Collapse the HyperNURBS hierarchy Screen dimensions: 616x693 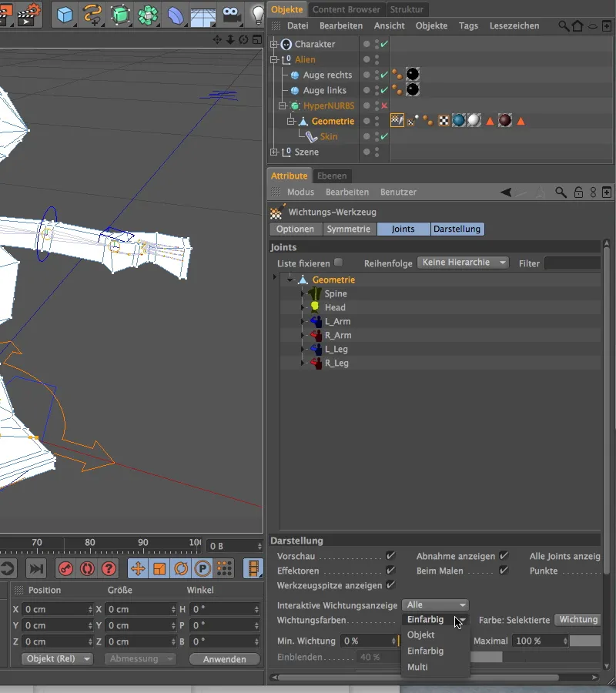pyautogui.click(x=283, y=105)
